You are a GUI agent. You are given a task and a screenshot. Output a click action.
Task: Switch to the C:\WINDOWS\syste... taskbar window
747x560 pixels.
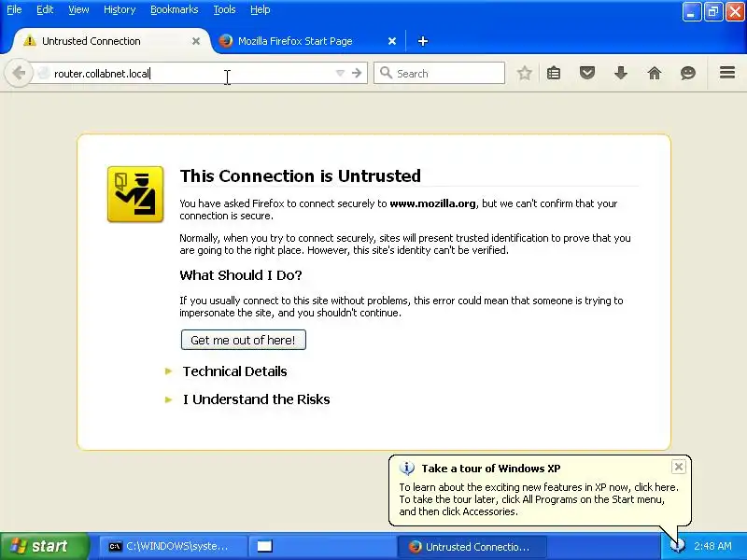pos(173,546)
